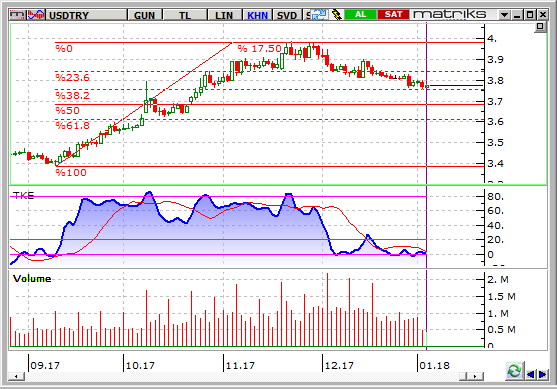Click the 3.9 price axis value
This screenshot has width=557, height=389.
click(x=495, y=60)
